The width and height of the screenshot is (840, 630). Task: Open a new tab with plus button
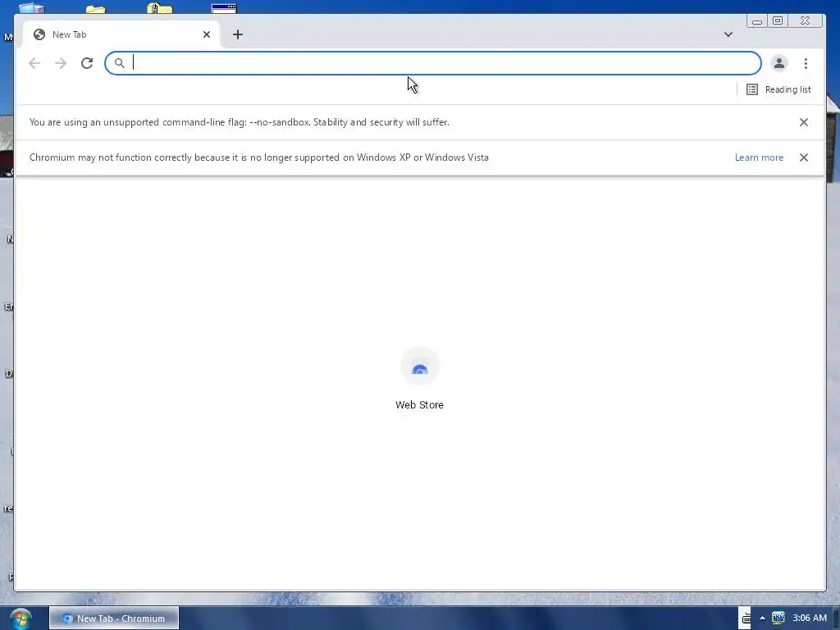click(238, 34)
